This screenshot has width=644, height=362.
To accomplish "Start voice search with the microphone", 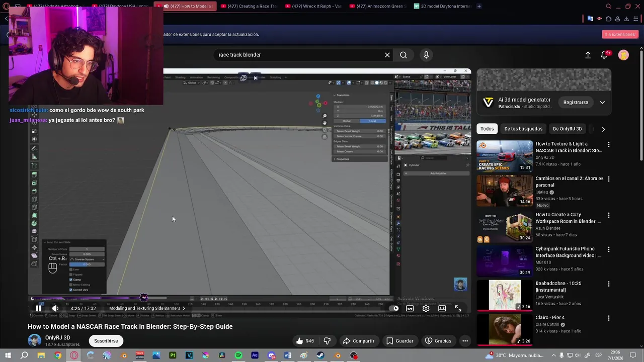I will [426, 55].
